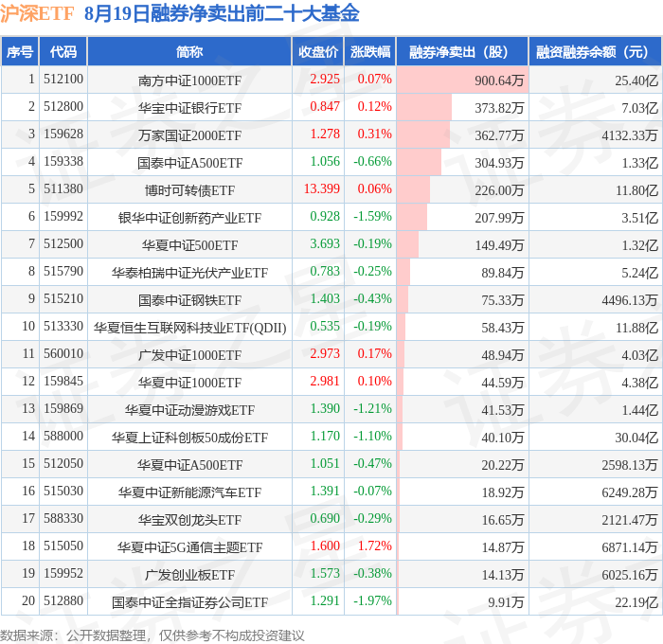Select fund name 华夏上证科创板50成份ETF

point(189,438)
